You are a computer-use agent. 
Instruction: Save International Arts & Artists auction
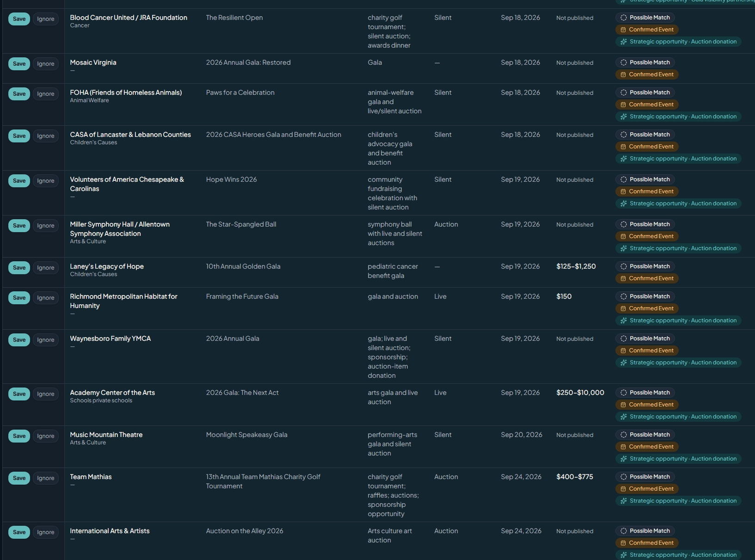[19, 532]
